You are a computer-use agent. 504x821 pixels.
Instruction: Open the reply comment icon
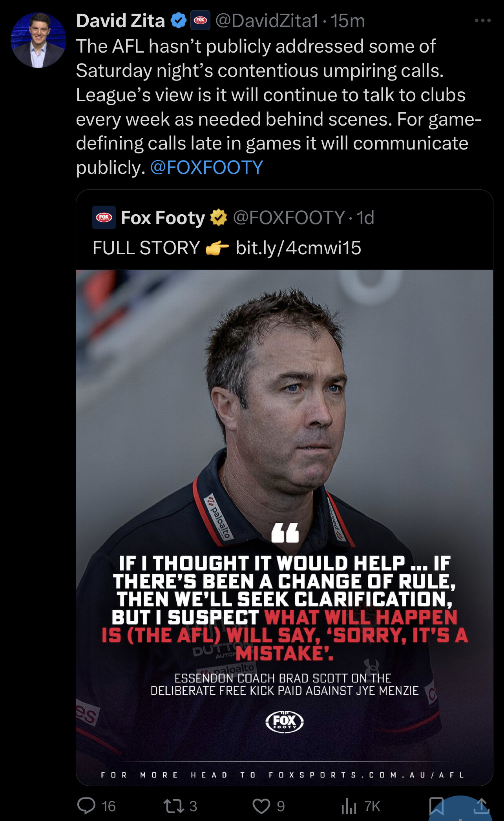pos(86,806)
